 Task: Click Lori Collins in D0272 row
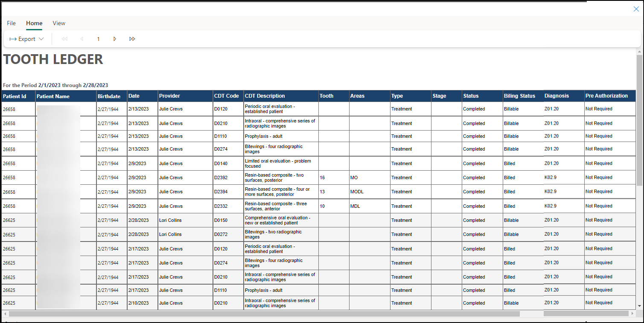tap(185, 234)
